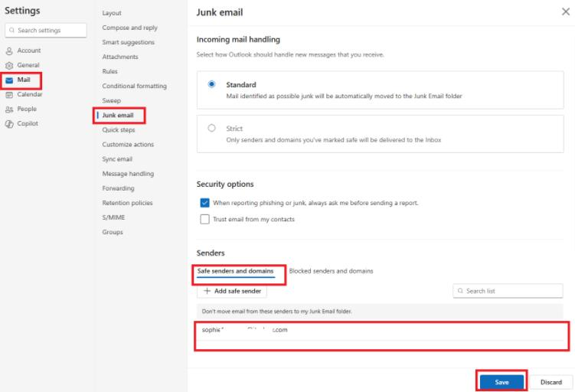Click the magnifier icon in Search settings

pyautogui.click(x=11, y=30)
